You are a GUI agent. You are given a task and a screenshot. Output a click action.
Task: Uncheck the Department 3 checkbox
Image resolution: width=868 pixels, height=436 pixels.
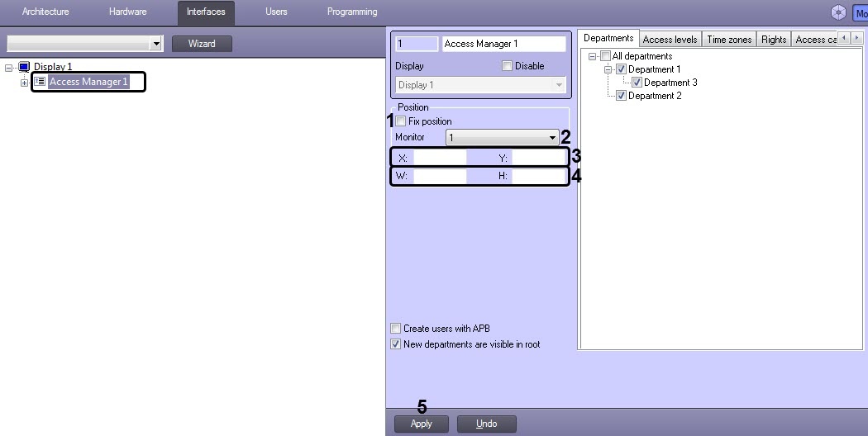click(x=637, y=83)
